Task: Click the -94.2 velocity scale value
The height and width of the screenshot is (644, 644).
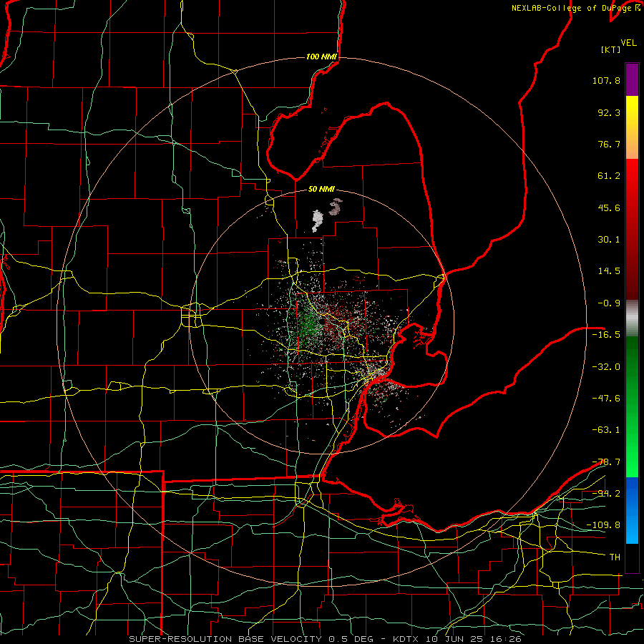Action: [x=606, y=493]
